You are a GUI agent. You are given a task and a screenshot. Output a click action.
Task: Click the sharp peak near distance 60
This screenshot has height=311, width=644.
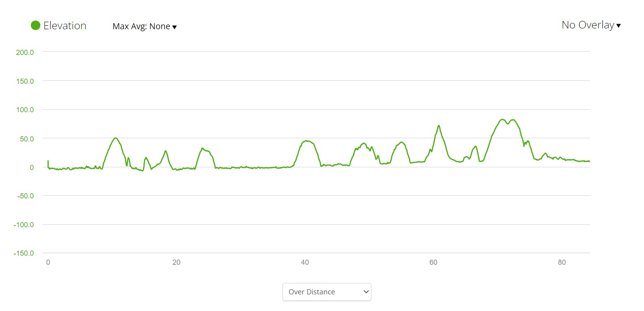pos(438,126)
